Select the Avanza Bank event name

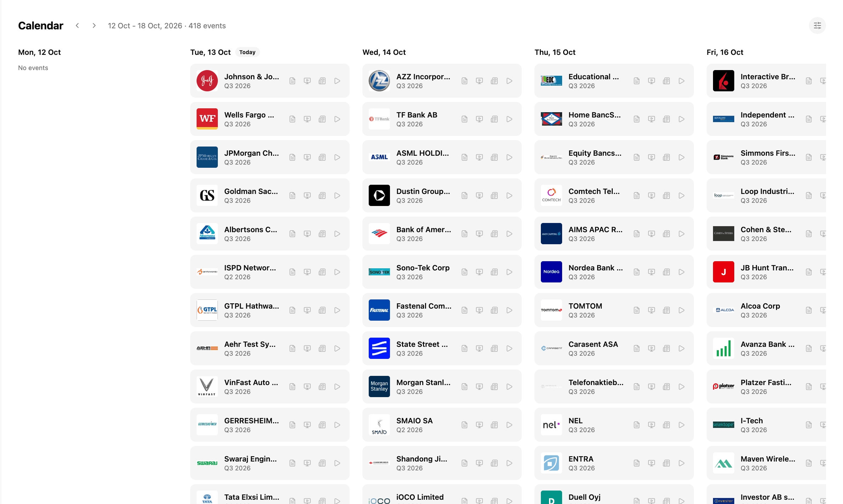[x=768, y=344]
